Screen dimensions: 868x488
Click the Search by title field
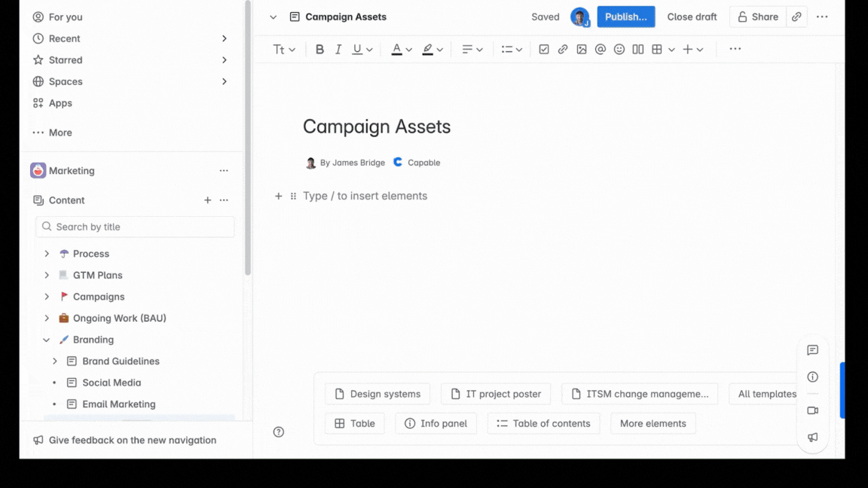coord(134,227)
